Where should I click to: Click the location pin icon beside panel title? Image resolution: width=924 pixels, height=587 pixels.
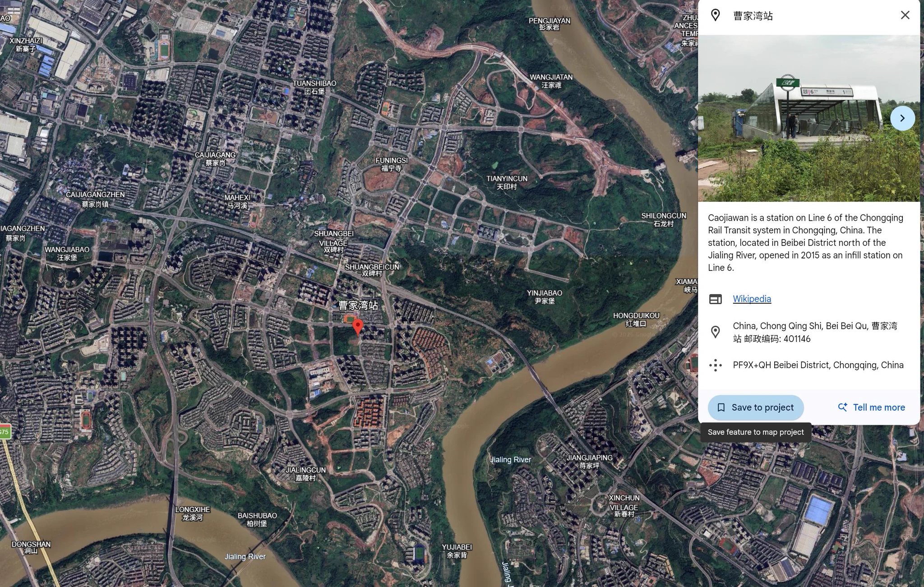point(716,15)
